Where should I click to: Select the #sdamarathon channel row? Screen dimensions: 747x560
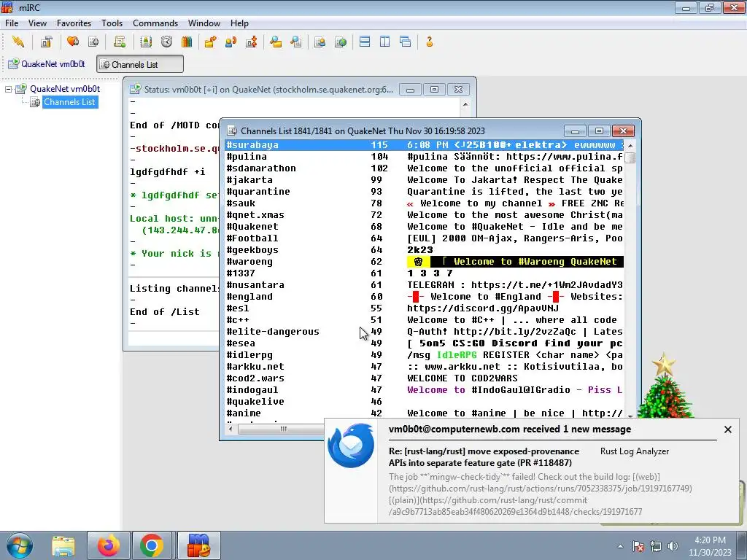tap(424, 168)
